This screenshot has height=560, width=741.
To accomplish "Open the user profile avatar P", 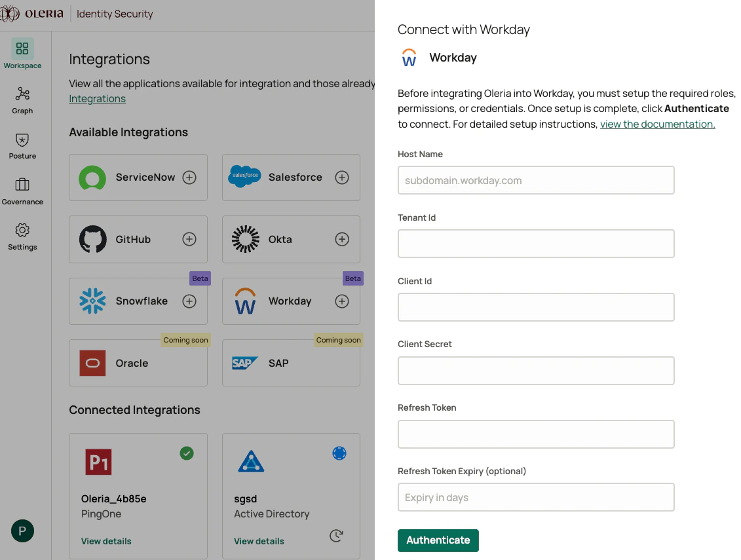I will (x=22, y=531).
